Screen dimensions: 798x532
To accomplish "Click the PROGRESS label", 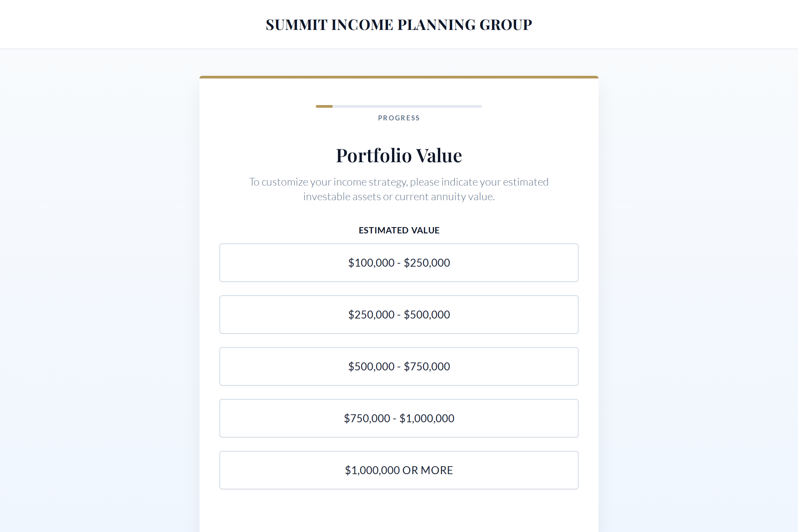I will (399, 118).
